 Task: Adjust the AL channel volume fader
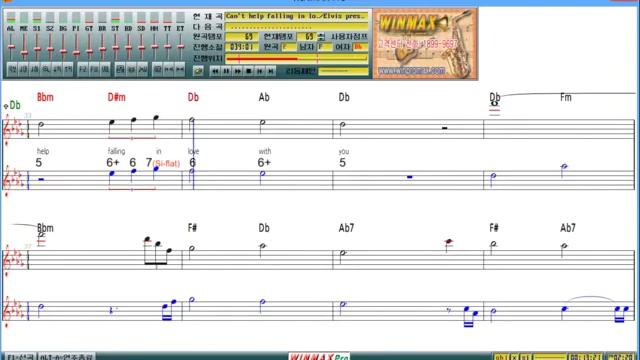pyautogui.click(x=11, y=47)
